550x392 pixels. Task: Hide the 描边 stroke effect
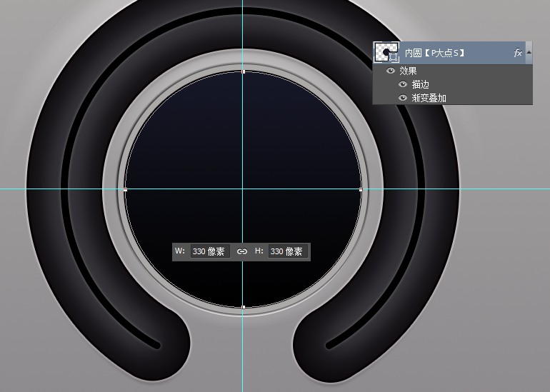[x=403, y=84]
